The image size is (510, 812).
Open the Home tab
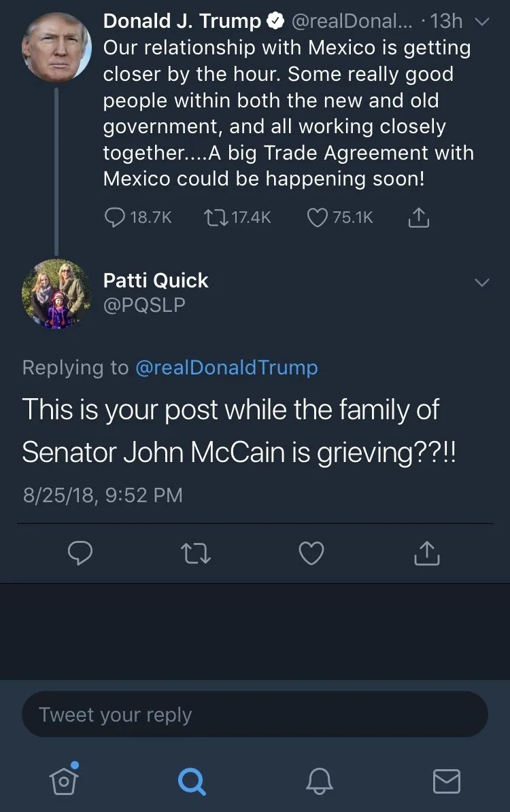click(x=64, y=780)
